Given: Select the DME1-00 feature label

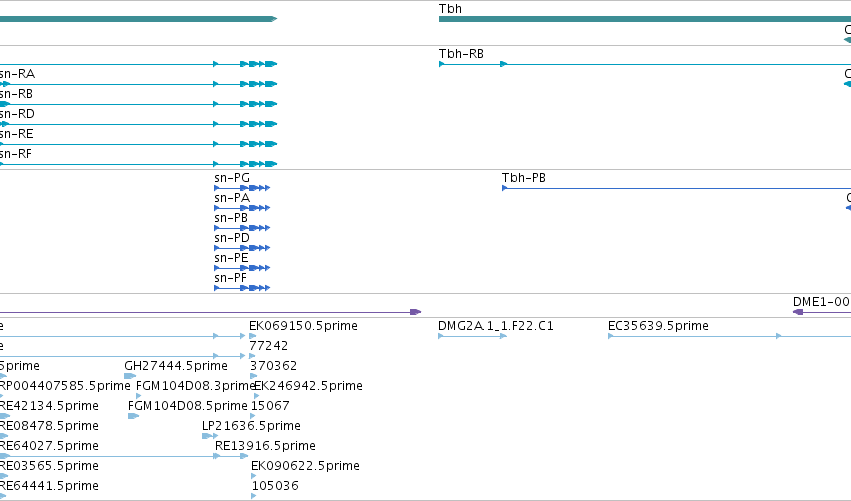Looking at the screenshot, I should [x=822, y=302].
